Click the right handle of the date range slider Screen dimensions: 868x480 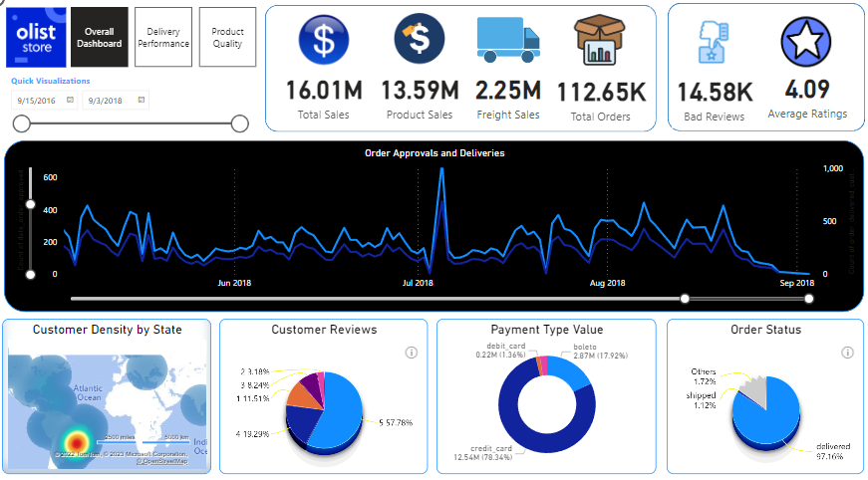coord(239,123)
